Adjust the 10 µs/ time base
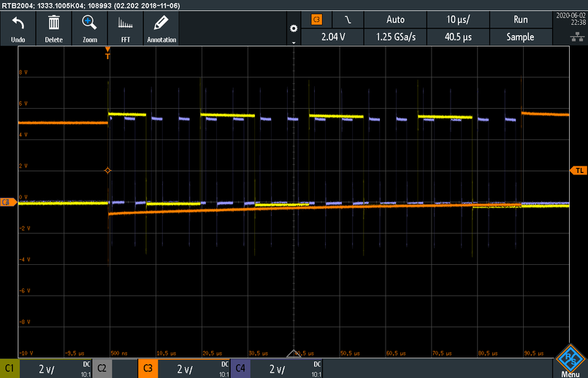This screenshot has width=588, height=378. pyautogui.click(x=458, y=20)
